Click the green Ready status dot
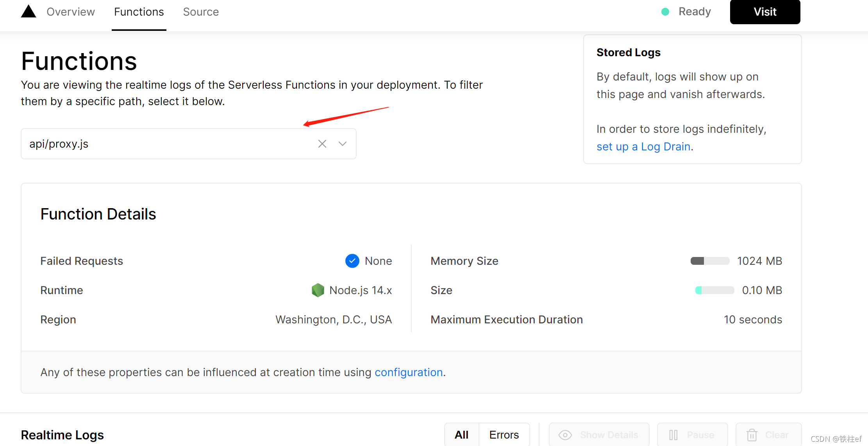This screenshot has height=446, width=868. [x=665, y=12]
